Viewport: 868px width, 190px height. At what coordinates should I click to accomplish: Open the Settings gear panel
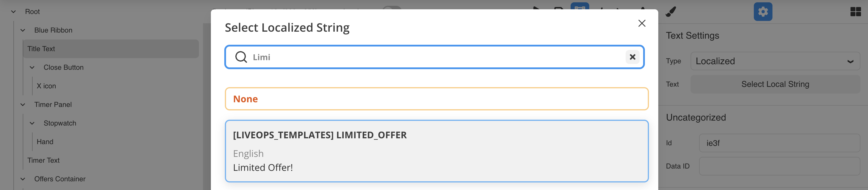tap(763, 11)
